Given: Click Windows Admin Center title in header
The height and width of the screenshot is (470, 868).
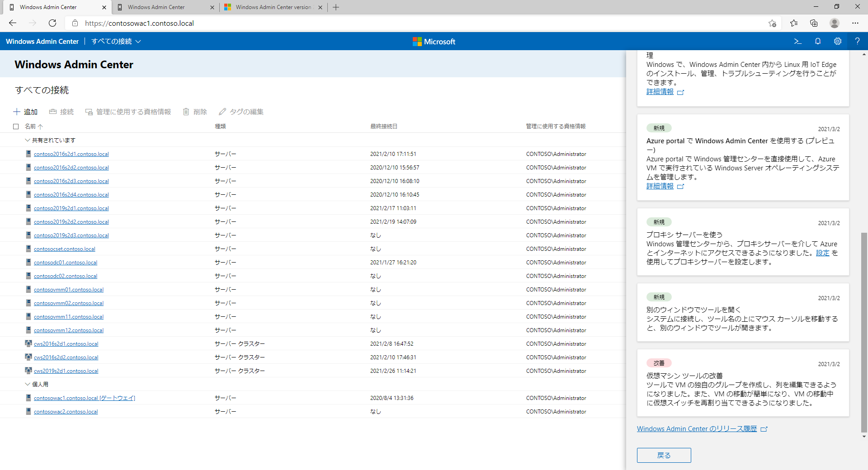Looking at the screenshot, I should click(42, 41).
